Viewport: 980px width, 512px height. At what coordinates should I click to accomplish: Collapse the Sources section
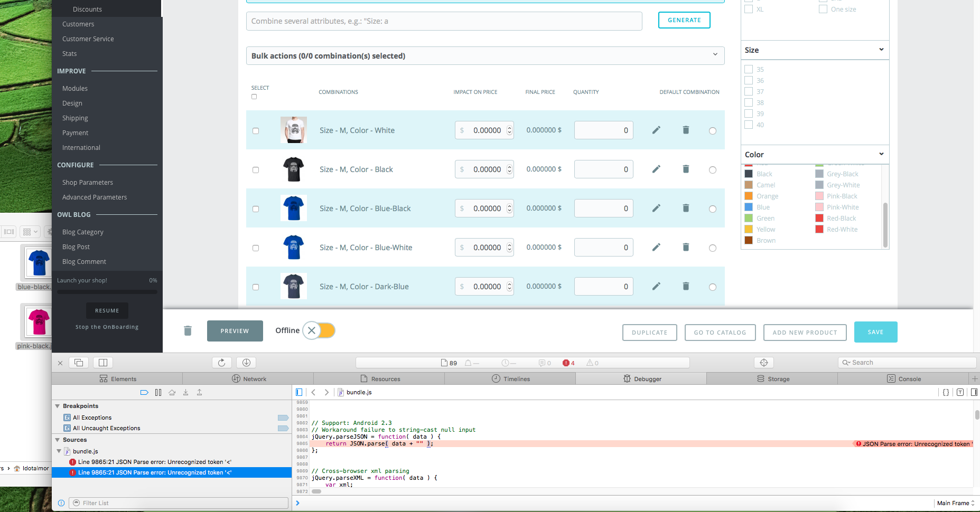point(58,440)
